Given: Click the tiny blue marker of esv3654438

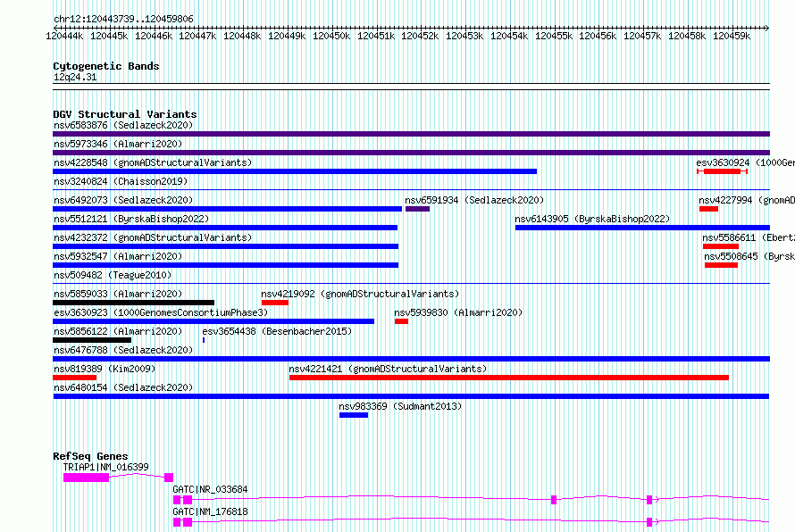Looking at the screenshot, I should point(204,340).
